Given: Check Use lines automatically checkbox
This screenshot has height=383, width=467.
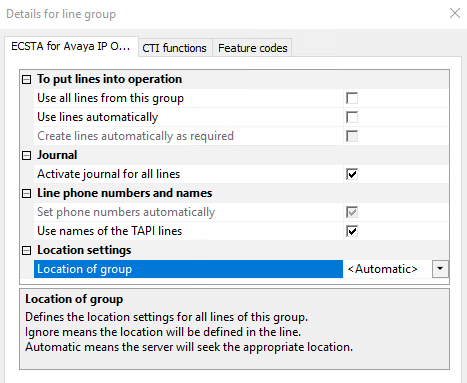Looking at the screenshot, I should pos(352,117).
